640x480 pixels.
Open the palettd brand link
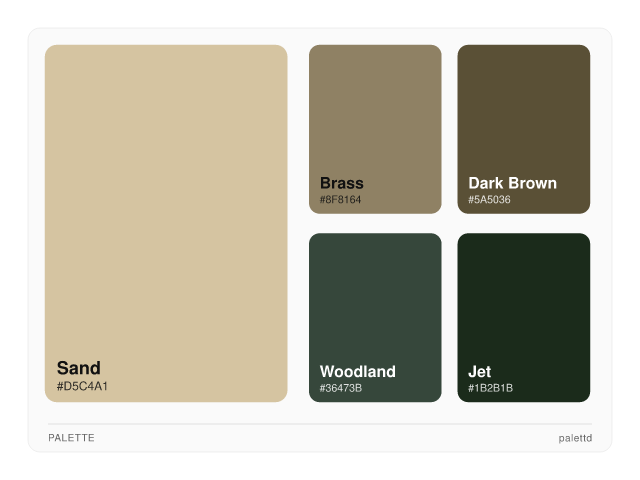(x=575, y=438)
